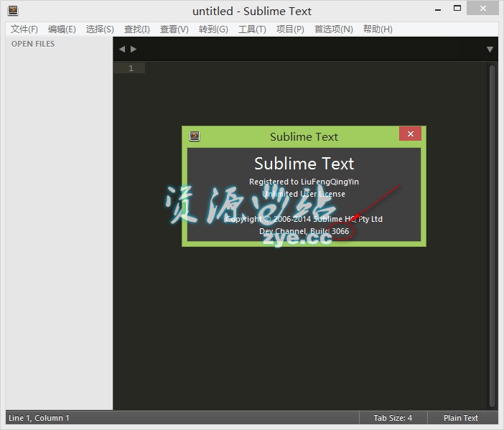Viewport: 504px width, 430px height.
Task: Open the 编辑(E) menu
Action: coord(62,29)
